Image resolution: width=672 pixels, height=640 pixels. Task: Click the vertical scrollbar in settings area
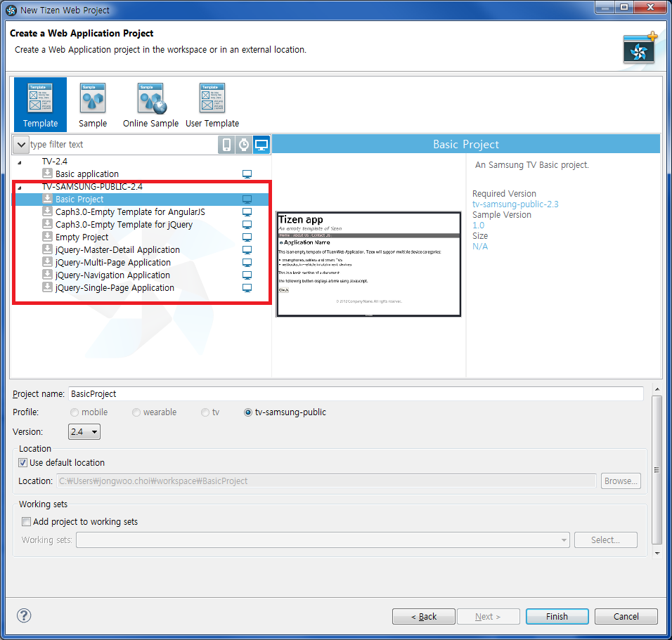[x=657, y=470]
